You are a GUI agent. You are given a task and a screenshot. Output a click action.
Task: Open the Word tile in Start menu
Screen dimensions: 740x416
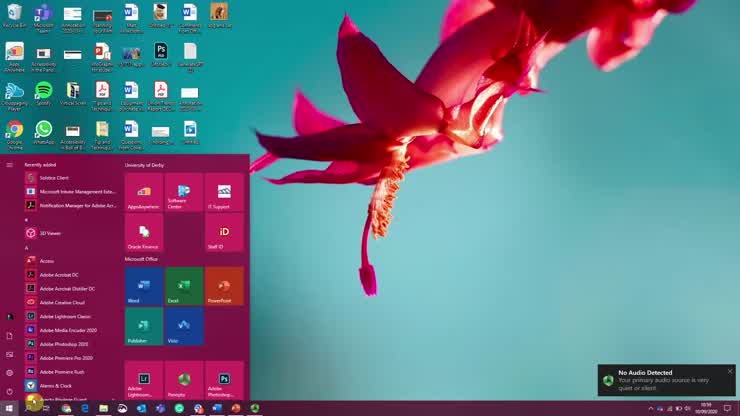(144, 286)
